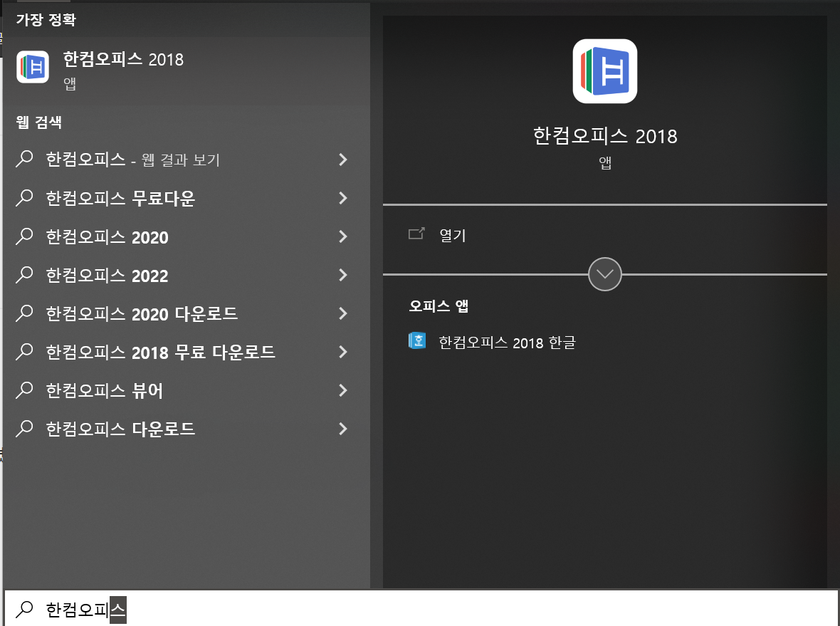The height and width of the screenshot is (626, 840).
Task: Click the 앱 label in the preview pane
Action: pyautogui.click(x=605, y=162)
